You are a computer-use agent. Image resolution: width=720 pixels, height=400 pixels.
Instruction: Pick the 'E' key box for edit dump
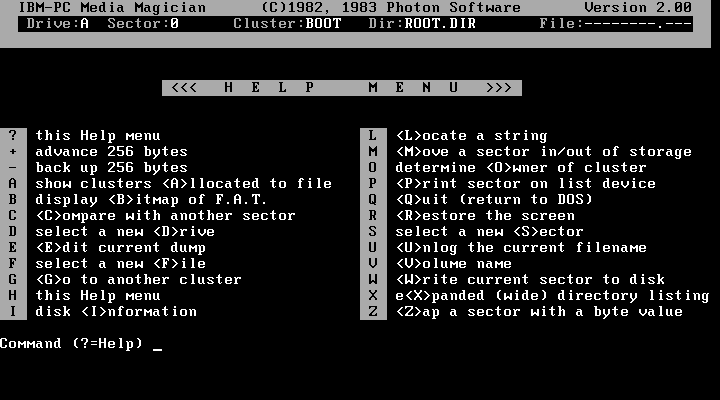[x=13, y=248]
